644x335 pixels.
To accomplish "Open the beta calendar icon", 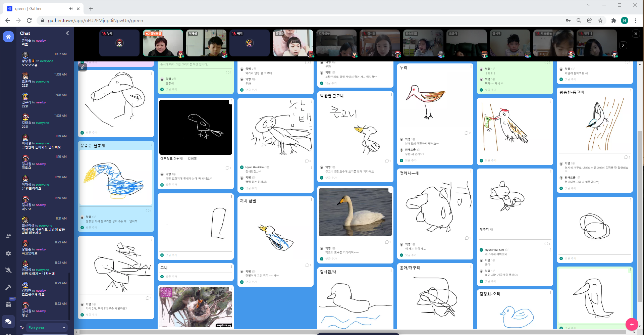I will click(x=8, y=304).
